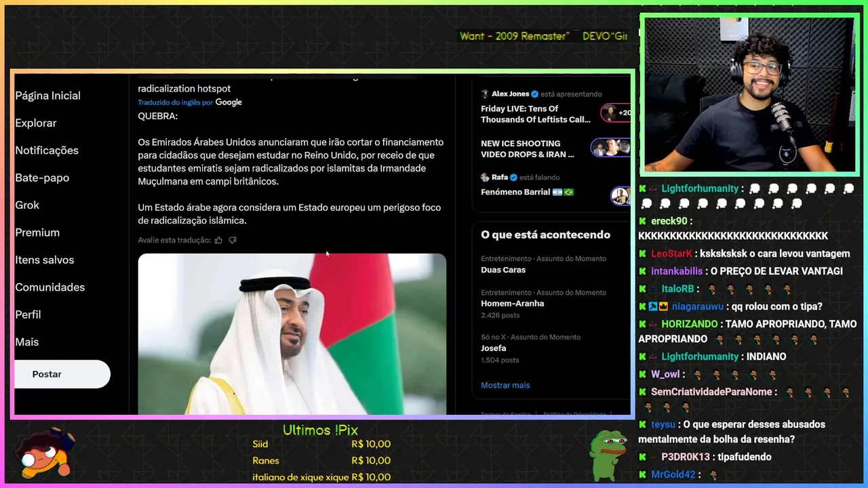Image resolution: width=868 pixels, height=488 pixels.
Task: Click the Rafa name
Action: point(500,177)
